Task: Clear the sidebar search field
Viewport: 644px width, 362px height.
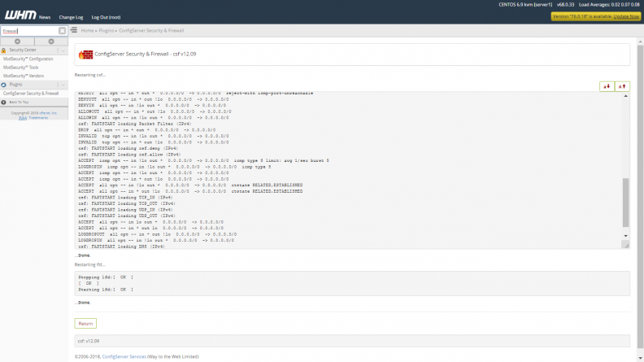Action: pyautogui.click(x=62, y=31)
